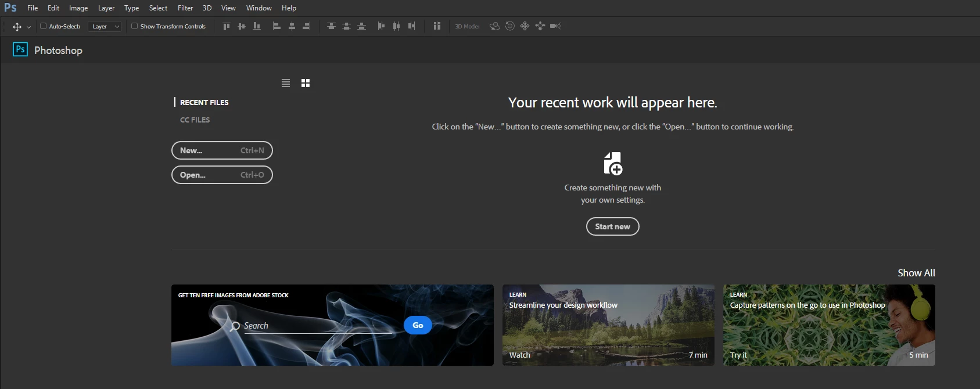Screen dimensions: 980x389
Task: Click '7 min' duration text
Action: (698, 355)
